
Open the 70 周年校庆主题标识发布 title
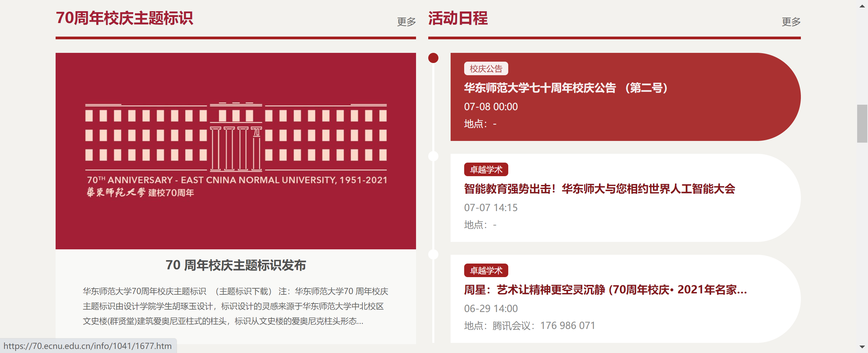click(236, 265)
